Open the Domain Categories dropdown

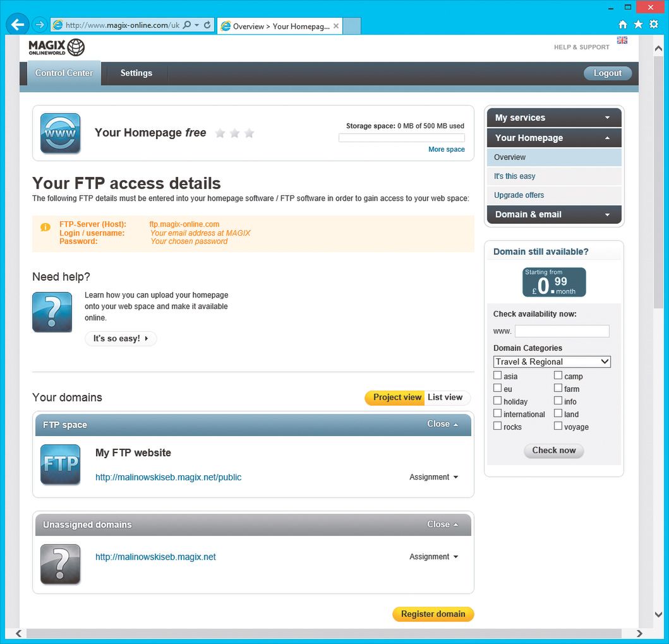point(552,361)
